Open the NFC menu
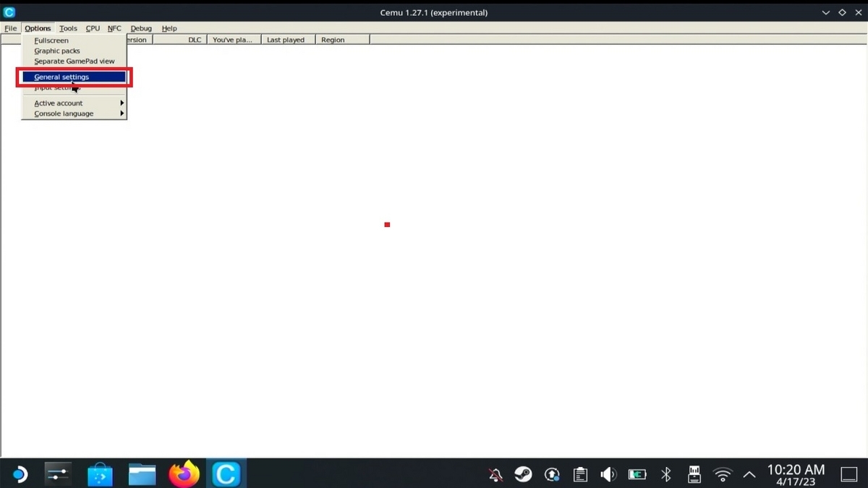Viewport: 868px width, 488px height. tap(114, 28)
